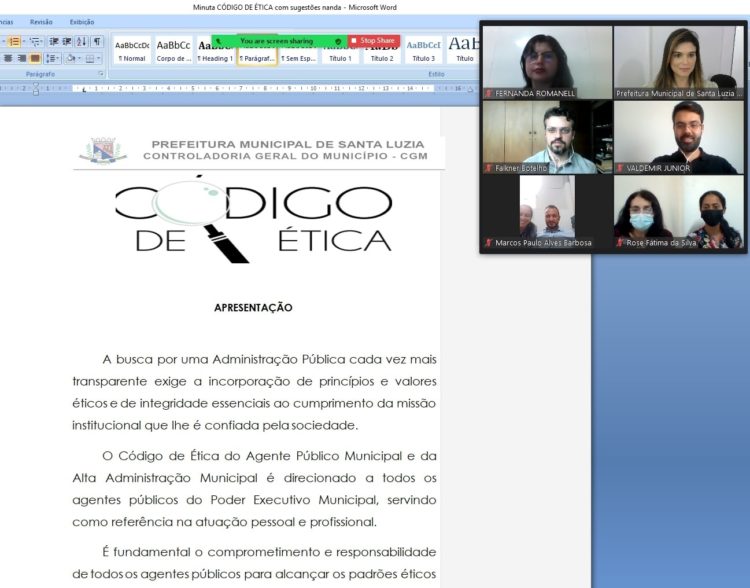Click the numbered list icon
This screenshot has height=588, width=750.
coord(13,42)
